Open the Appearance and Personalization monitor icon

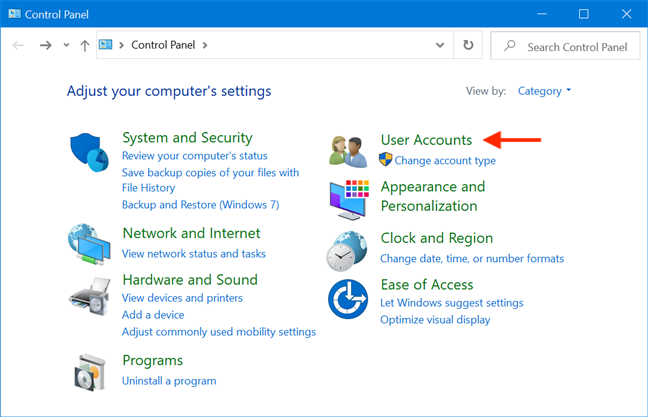coord(349,199)
